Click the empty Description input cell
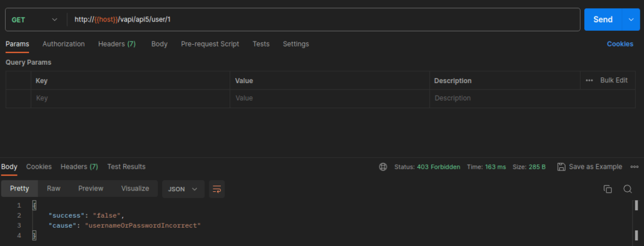This screenshot has height=246, width=644. pos(532,99)
